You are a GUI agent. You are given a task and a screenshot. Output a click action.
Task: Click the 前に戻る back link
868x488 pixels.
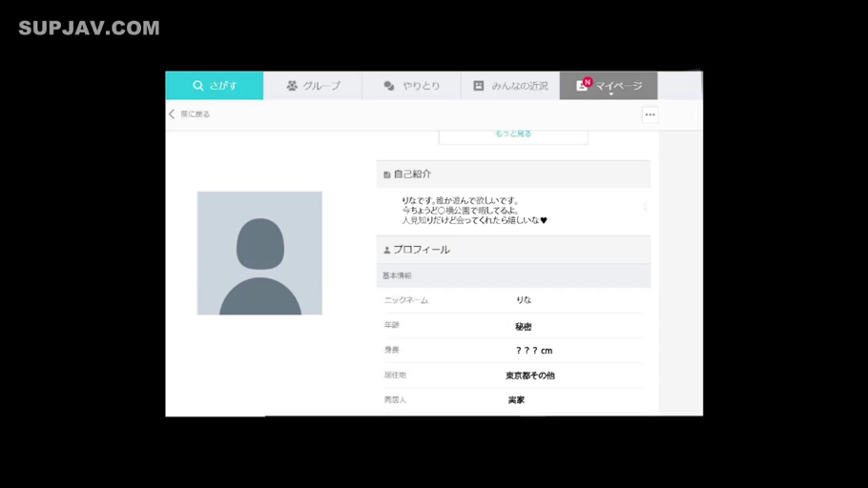(195, 114)
